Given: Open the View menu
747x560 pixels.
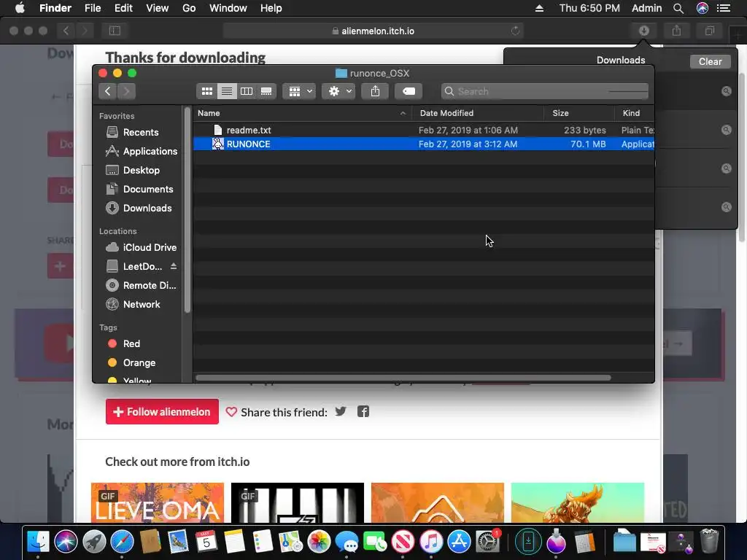Looking at the screenshot, I should point(158,8).
